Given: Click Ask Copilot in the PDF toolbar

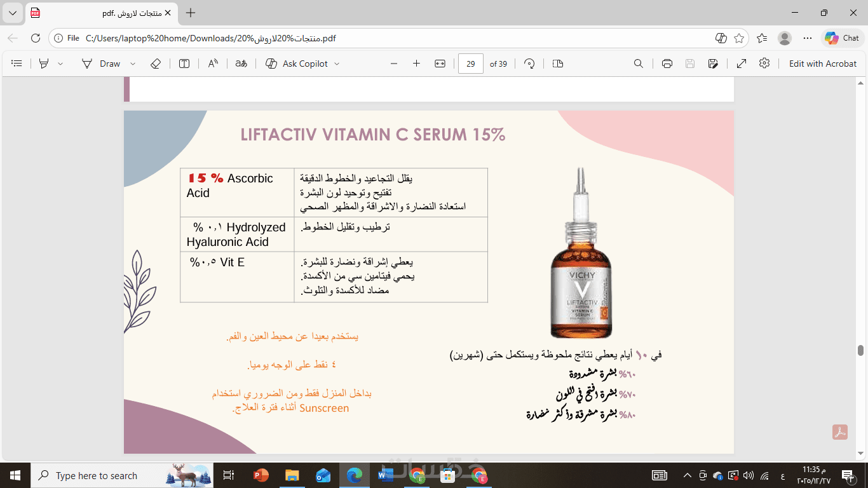Looking at the screenshot, I should (296, 64).
